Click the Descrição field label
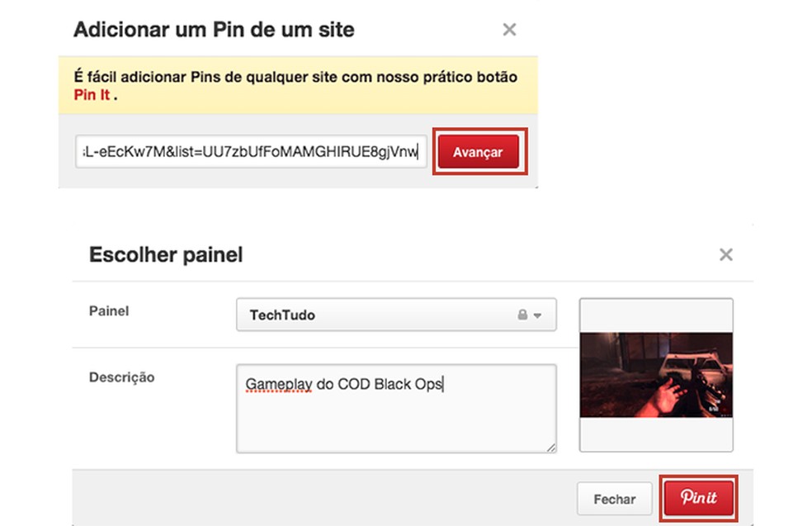This screenshot has height=526, width=812. [x=120, y=377]
